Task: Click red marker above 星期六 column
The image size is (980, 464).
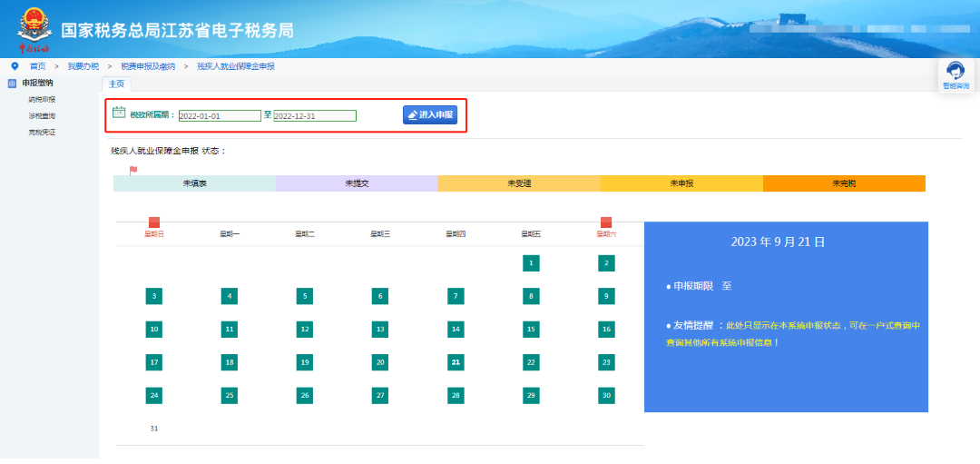Action: click(606, 222)
